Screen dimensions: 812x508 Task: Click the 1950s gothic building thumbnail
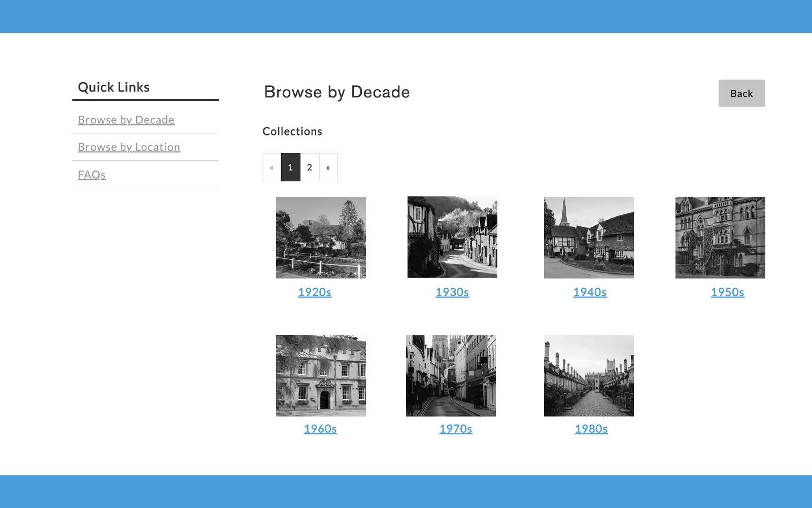720,238
